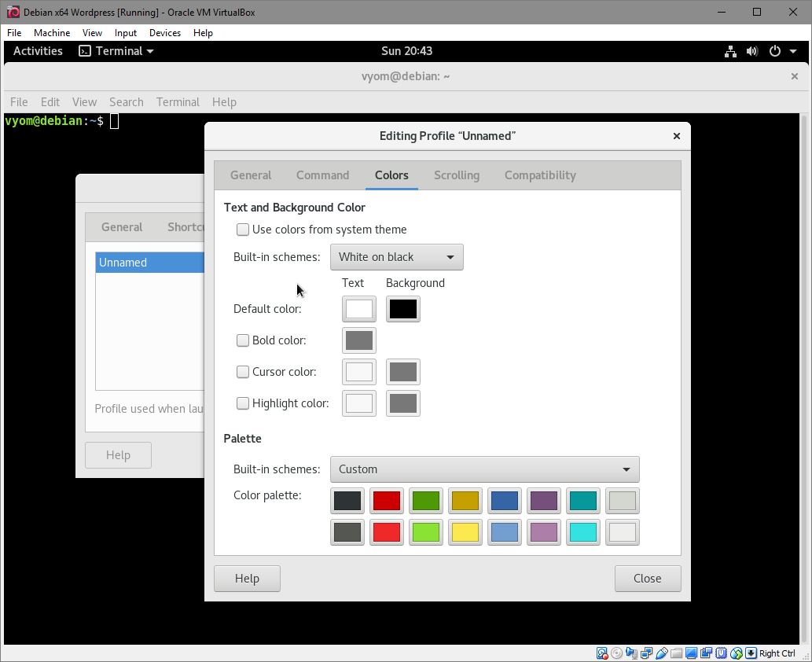Click the VirtualBox keyboard capture arrow icon
The image size is (812, 662).
(x=751, y=653)
